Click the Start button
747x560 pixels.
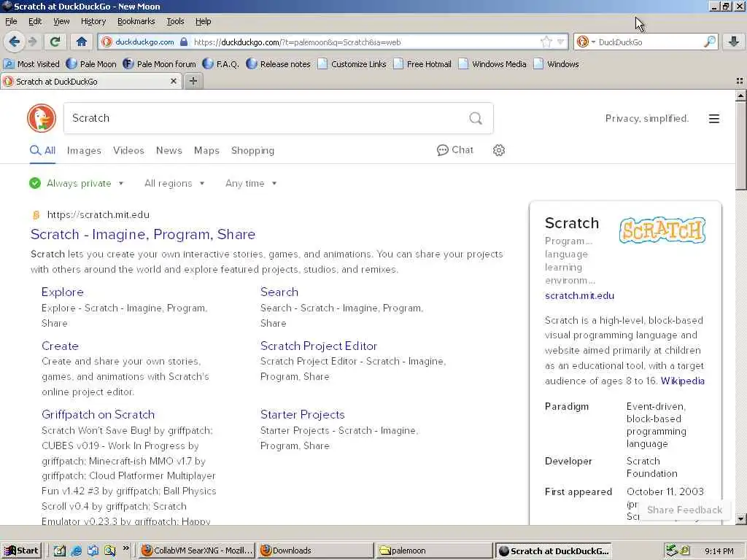pyautogui.click(x=21, y=551)
